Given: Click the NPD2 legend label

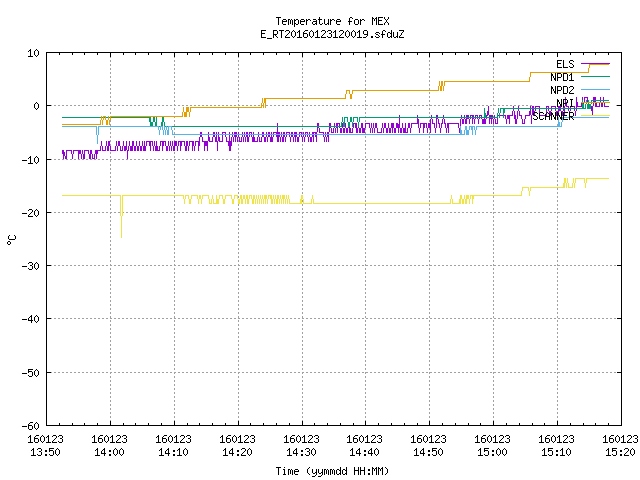Looking at the screenshot, I should click(562, 90).
